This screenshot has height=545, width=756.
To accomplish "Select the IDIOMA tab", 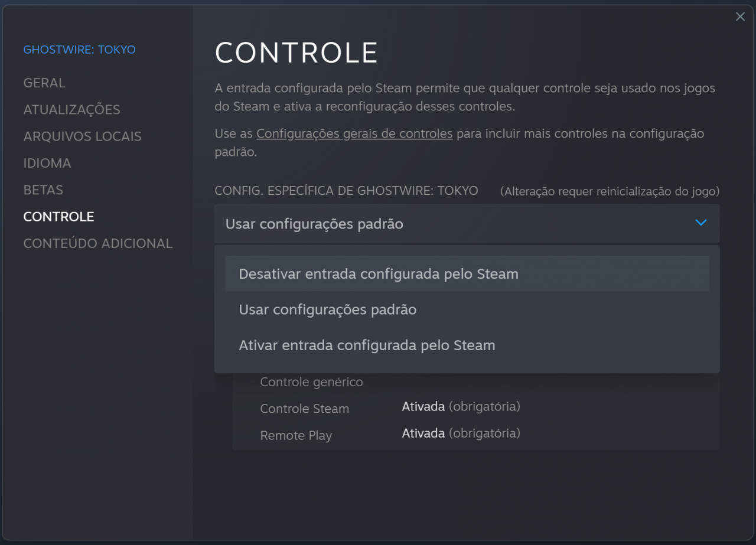I will pos(47,163).
